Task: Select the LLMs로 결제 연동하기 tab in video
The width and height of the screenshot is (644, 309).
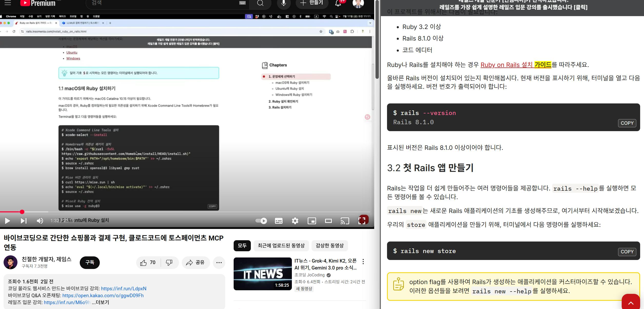Action: pos(83,23)
